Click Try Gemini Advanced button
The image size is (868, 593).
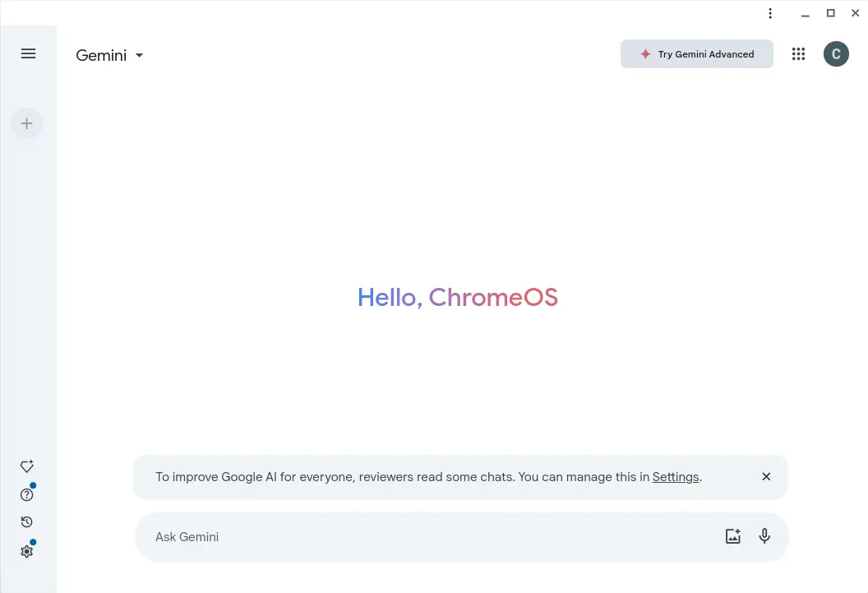[x=697, y=54]
